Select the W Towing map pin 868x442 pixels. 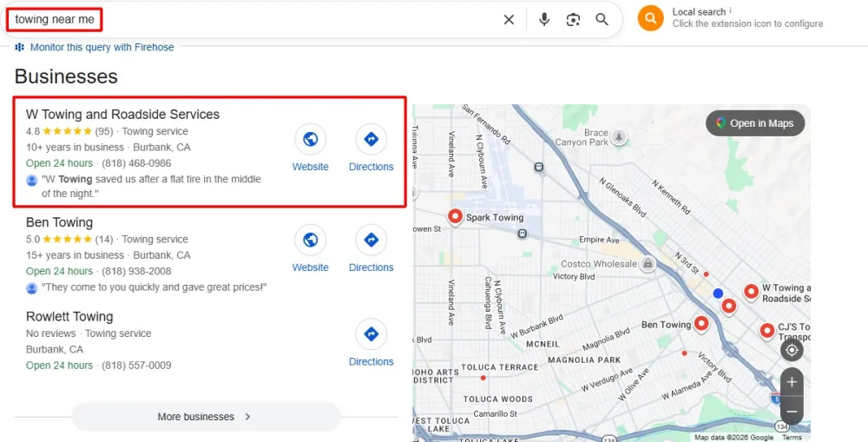point(751,292)
